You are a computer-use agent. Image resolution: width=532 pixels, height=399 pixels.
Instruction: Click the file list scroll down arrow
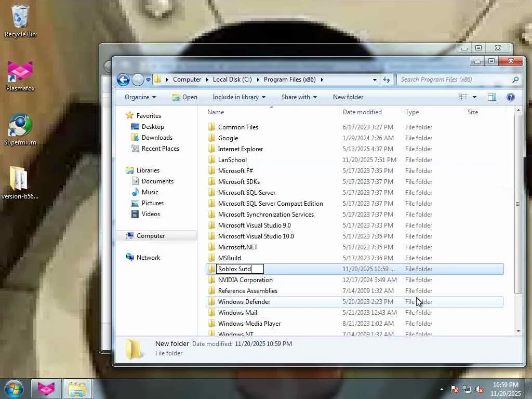tap(518, 331)
